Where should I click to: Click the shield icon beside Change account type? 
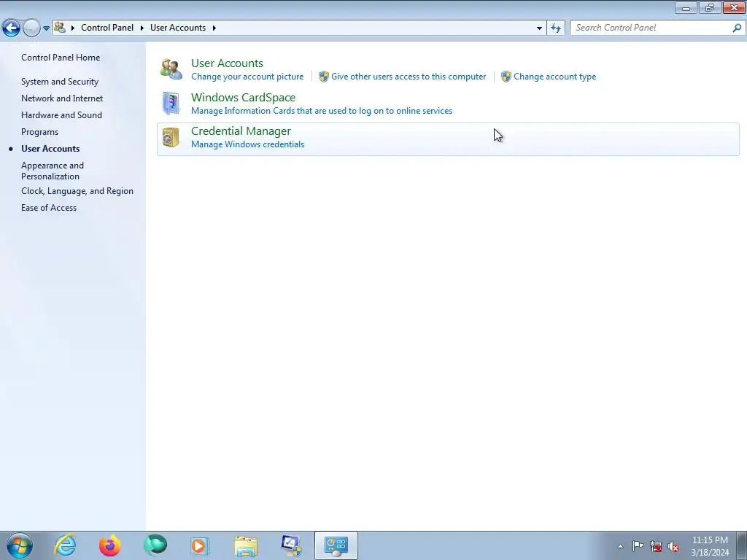(506, 77)
